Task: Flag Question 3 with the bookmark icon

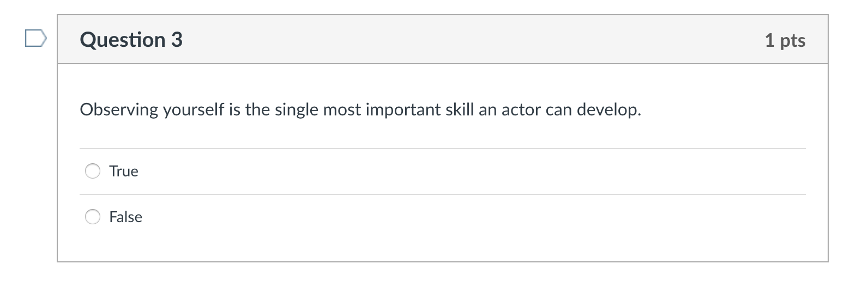Action: click(36, 40)
